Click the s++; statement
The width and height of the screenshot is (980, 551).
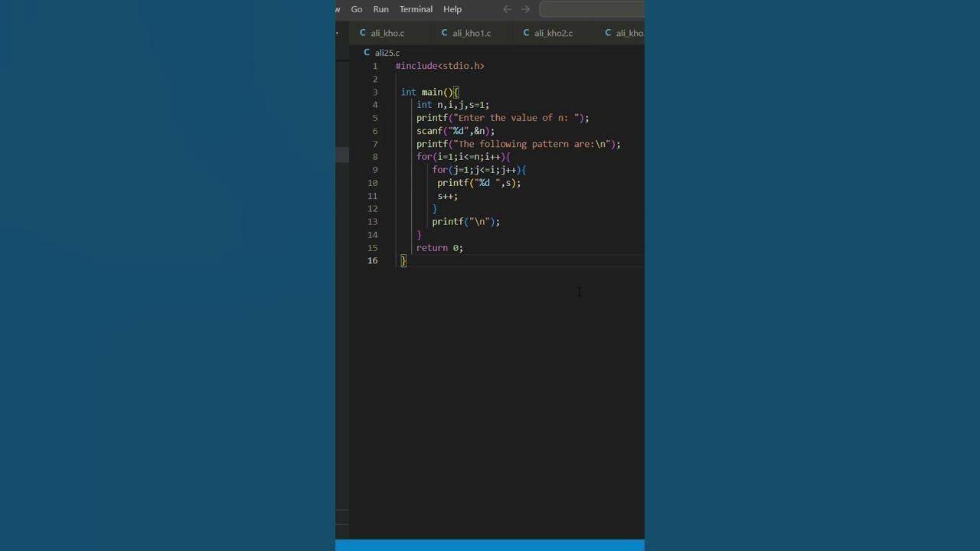(448, 196)
